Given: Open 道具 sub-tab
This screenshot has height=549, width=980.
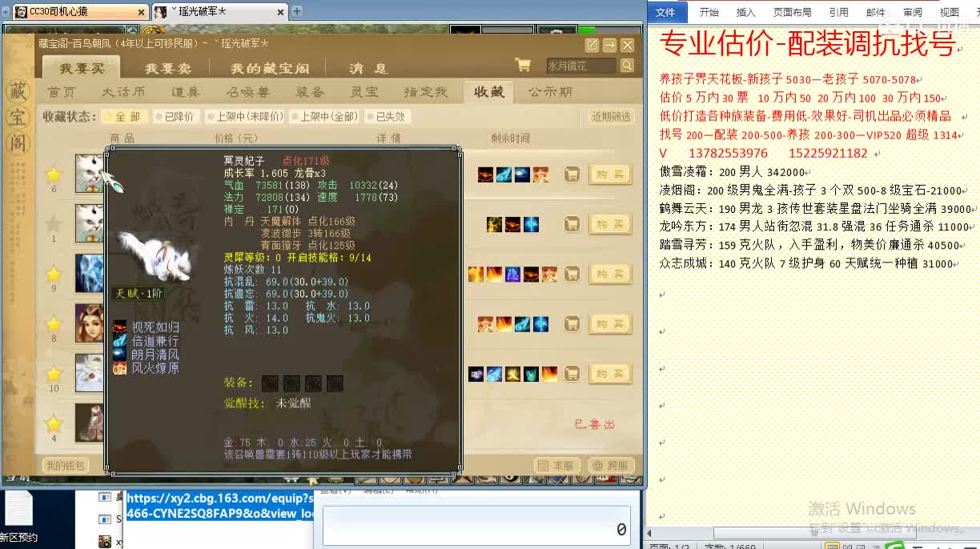Looking at the screenshot, I should [186, 91].
